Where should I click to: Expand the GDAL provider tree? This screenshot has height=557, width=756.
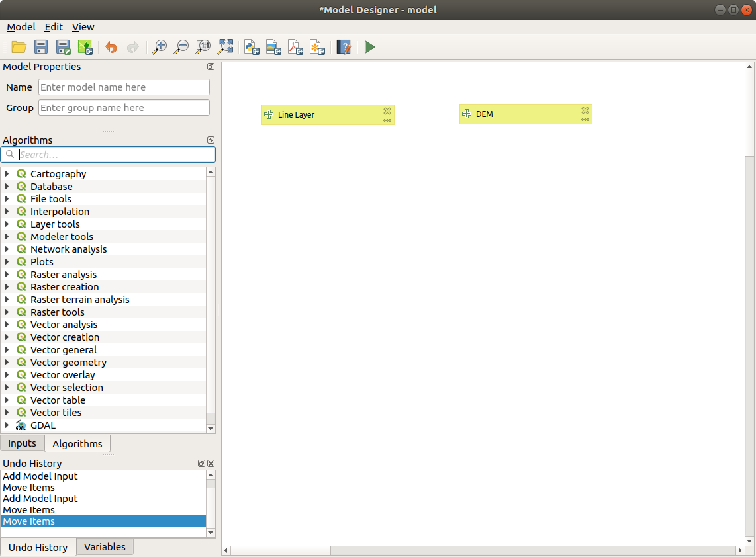pyautogui.click(x=7, y=425)
